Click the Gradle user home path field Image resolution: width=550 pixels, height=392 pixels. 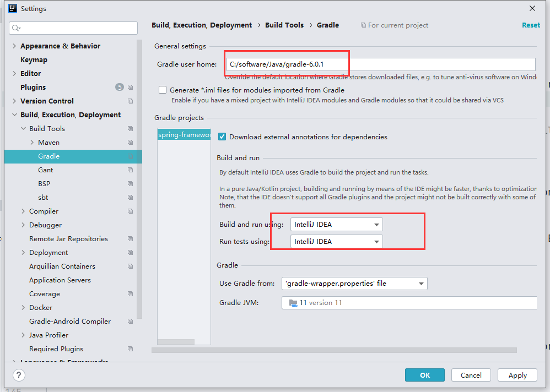click(380, 64)
